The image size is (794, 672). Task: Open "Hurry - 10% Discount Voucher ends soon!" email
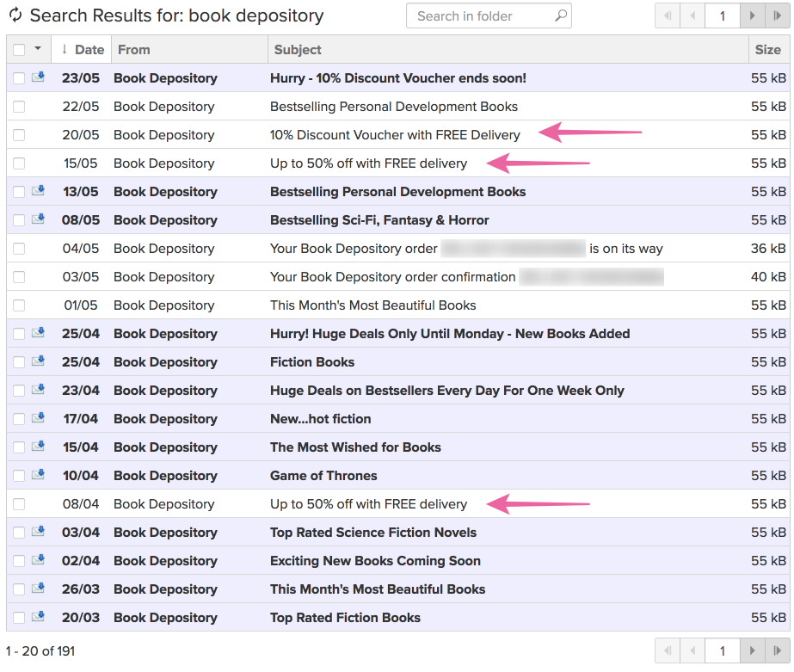tap(398, 78)
